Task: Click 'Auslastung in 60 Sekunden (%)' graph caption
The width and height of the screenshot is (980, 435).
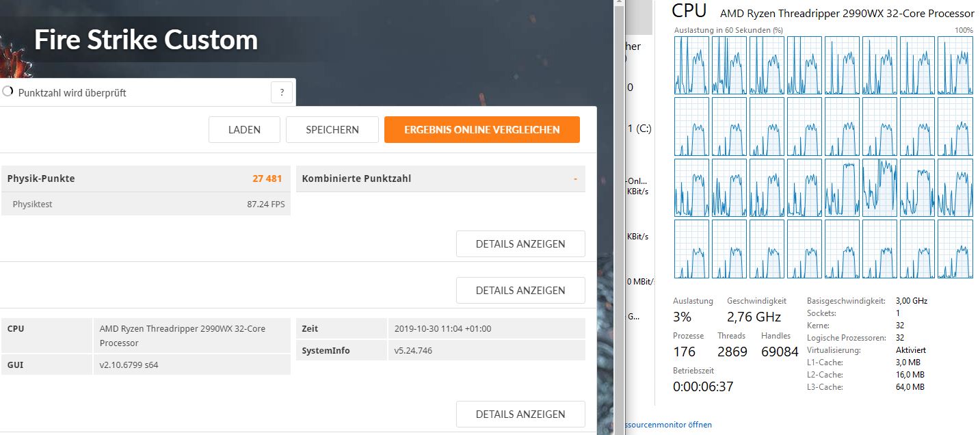Action: 728,30
